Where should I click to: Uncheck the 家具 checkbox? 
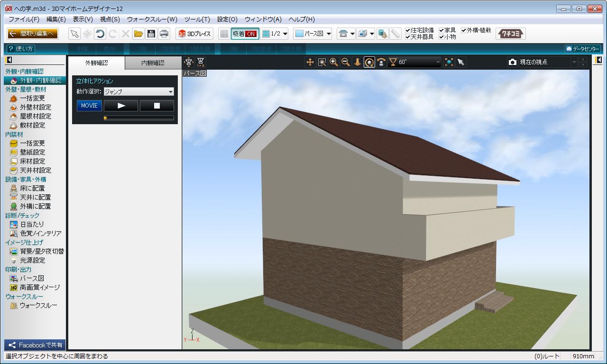(x=441, y=30)
